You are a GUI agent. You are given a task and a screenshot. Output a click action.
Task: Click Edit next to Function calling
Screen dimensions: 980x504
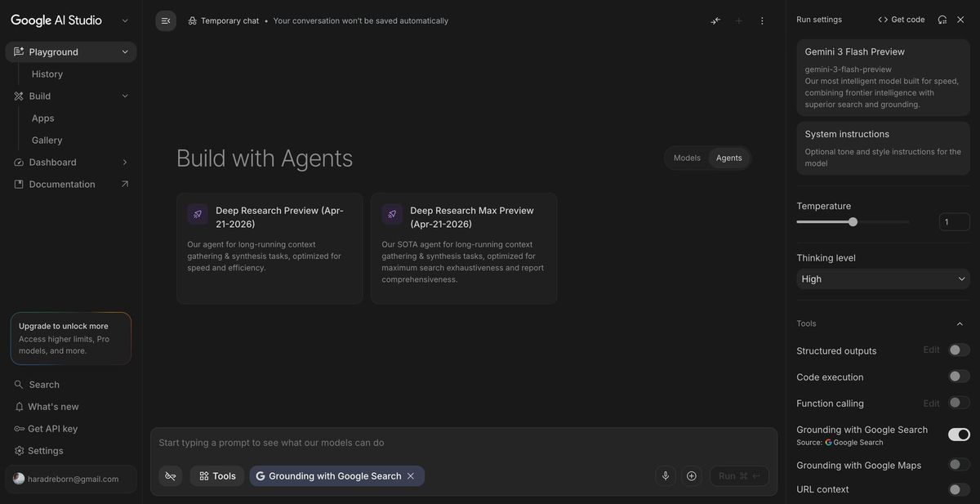(x=932, y=403)
